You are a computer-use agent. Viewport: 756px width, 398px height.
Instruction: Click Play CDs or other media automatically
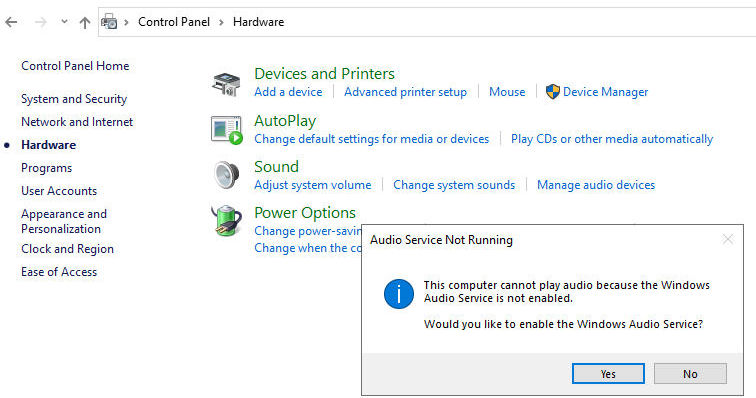(612, 139)
